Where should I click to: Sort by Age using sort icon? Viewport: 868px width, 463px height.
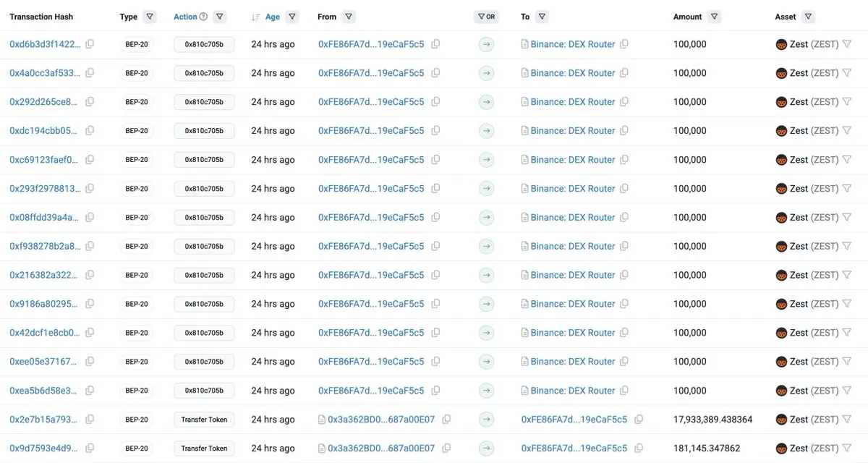[255, 17]
